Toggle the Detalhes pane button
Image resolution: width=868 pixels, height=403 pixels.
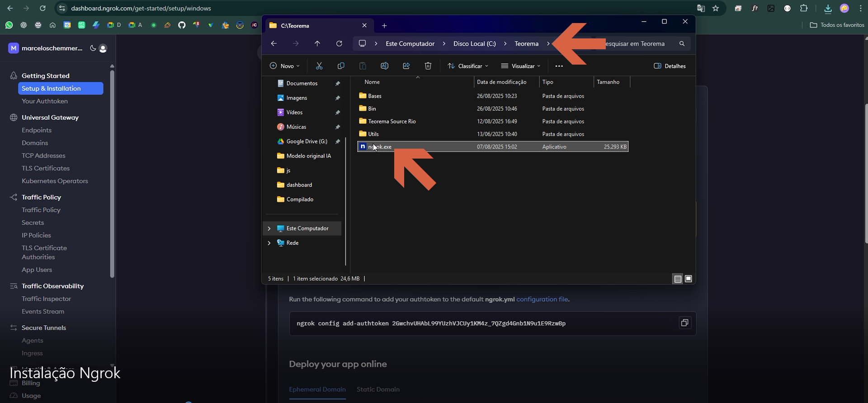click(x=670, y=66)
